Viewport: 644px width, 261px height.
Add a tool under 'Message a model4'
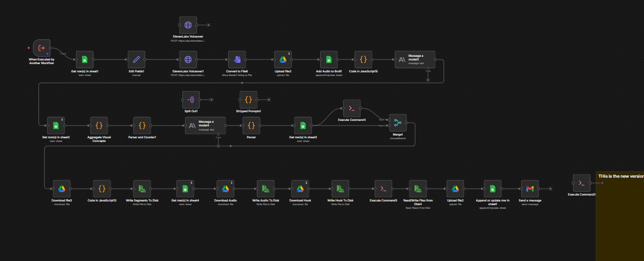click(x=218, y=146)
